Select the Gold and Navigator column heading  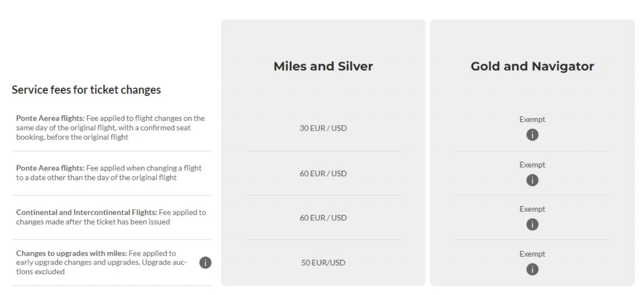coord(532,66)
